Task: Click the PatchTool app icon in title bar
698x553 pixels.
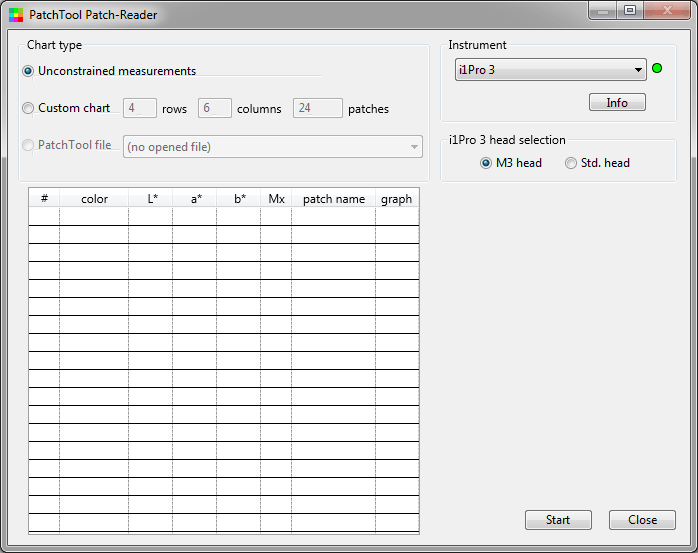Action: tap(15, 15)
